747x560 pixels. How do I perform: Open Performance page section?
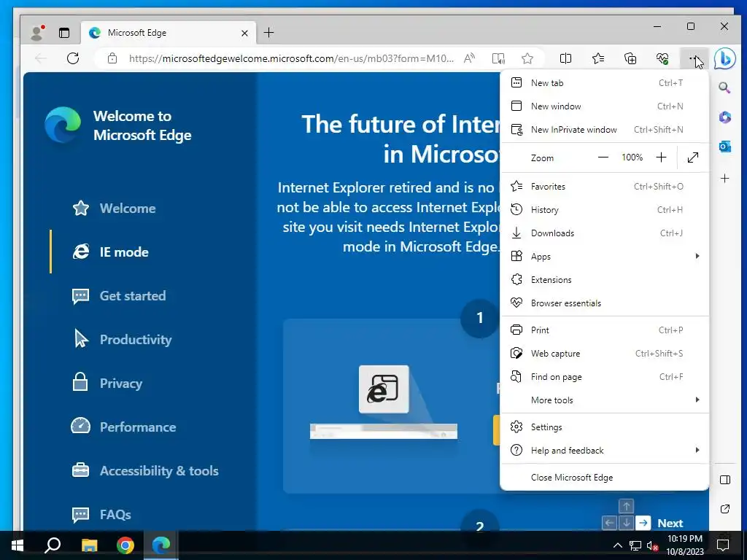click(124, 427)
